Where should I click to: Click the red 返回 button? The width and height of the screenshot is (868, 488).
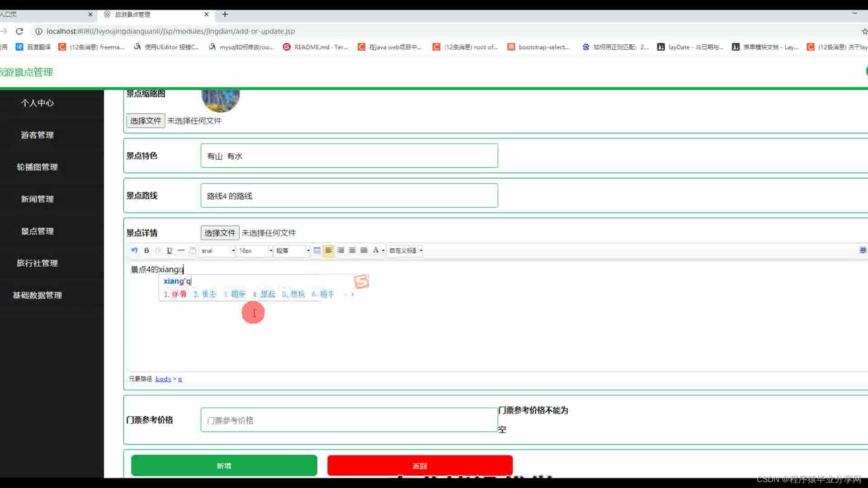420,466
